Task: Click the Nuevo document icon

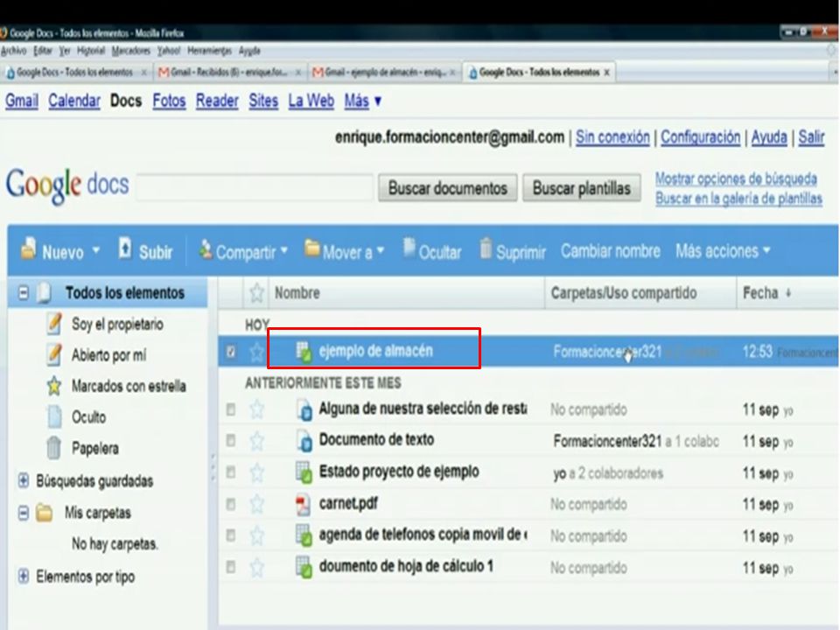Action: [x=28, y=248]
